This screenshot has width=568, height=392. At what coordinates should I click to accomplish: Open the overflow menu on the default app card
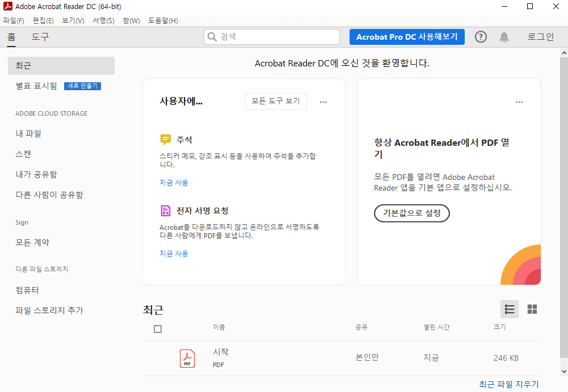[519, 102]
